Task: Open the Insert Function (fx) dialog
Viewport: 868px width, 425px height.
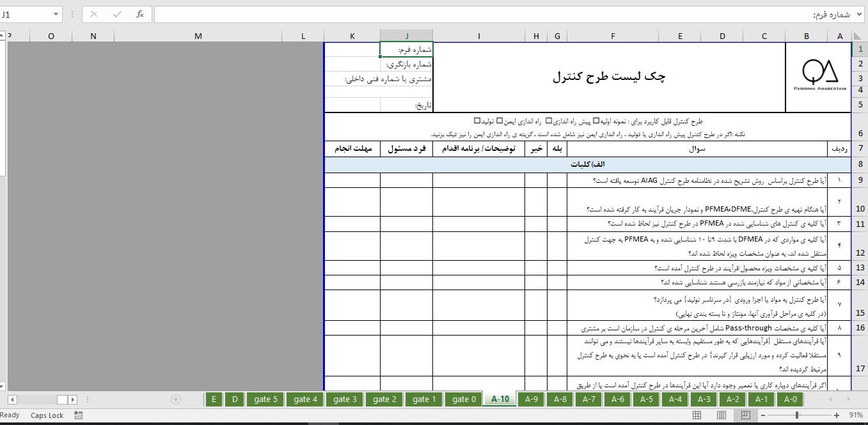Action: pos(139,13)
